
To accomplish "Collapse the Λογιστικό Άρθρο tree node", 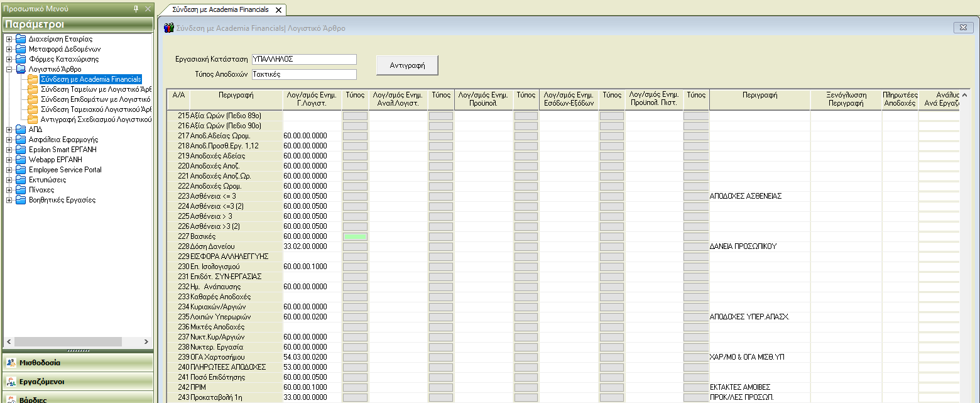I will point(9,69).
